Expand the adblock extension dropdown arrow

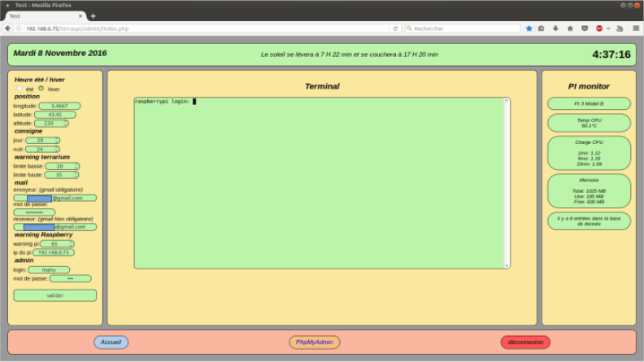pyautogui.click(x=608, y=28)
